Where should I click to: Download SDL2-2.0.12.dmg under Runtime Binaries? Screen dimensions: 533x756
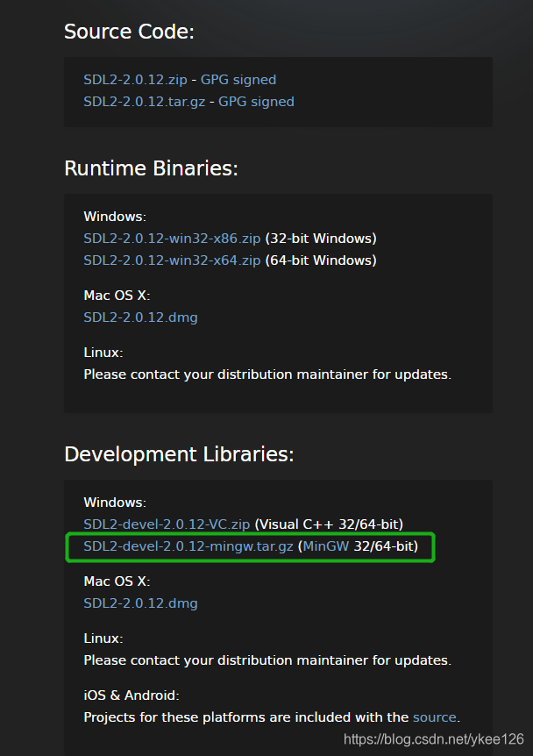click(141, 317)
